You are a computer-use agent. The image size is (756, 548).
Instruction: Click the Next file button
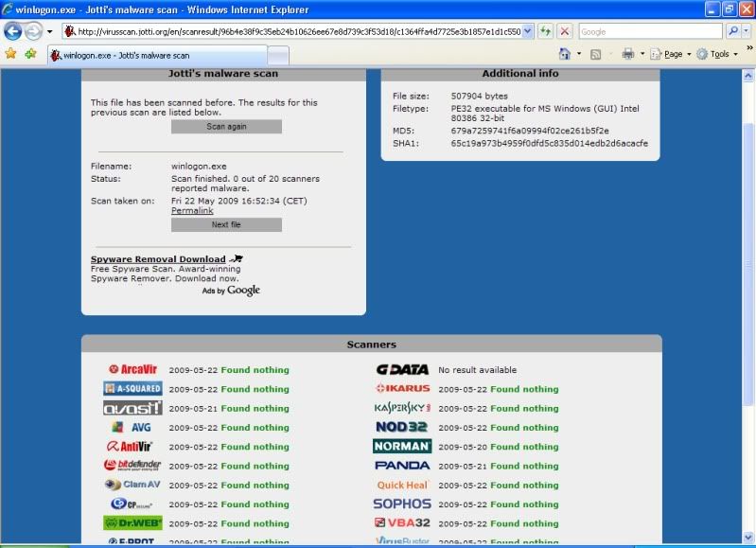226,225
